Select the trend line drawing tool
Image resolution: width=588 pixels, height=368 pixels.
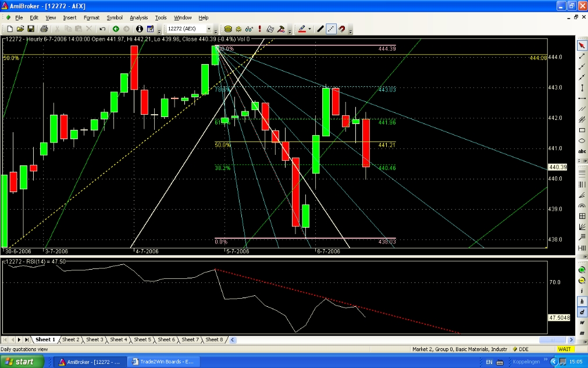[582, 56]
